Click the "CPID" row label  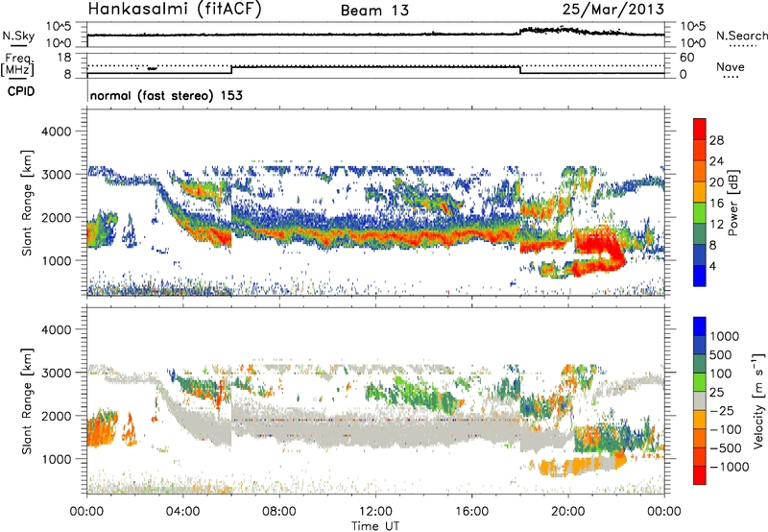tap(21, 91)
